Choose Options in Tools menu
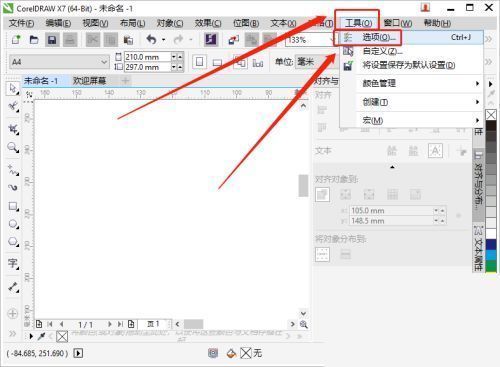The width and height of the screenshot is (500, 367). [411, 37]
